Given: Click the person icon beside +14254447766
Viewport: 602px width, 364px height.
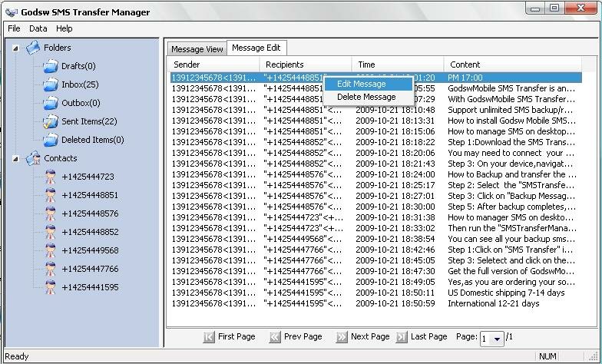Looking at the screenshot, I should click(x=51, y=269).
